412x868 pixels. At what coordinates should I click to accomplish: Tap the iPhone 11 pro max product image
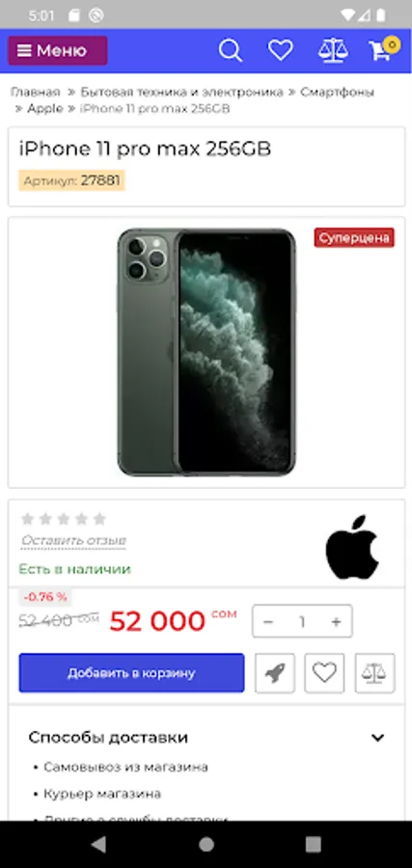(x=206, y=352)
